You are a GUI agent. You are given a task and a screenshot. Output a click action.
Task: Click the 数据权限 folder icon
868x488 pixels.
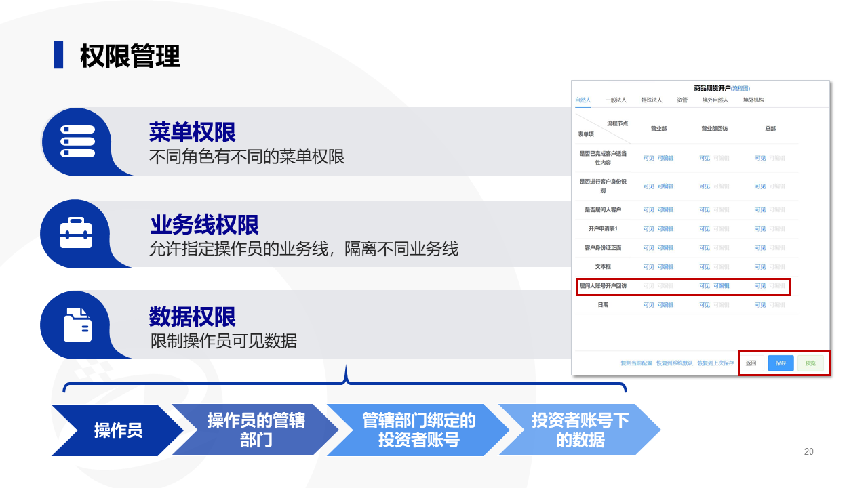tap(77, 324)
